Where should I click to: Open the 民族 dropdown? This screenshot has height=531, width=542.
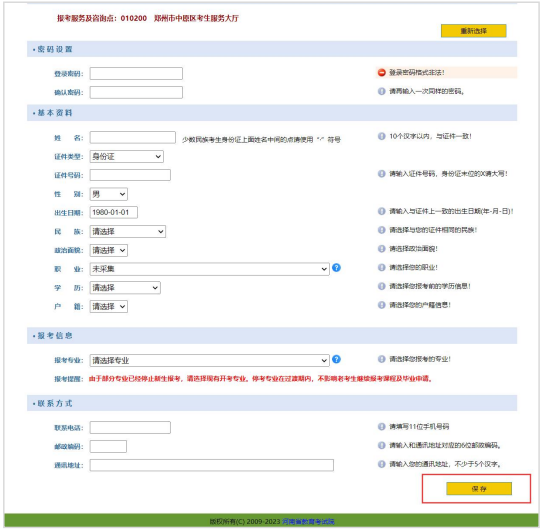coord(128,231)
